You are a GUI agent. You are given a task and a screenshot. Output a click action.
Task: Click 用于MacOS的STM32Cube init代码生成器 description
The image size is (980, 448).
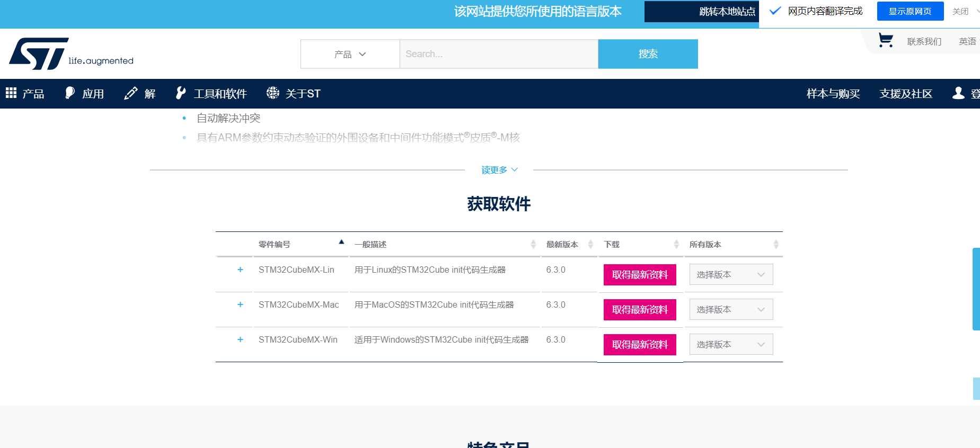point(434,304)
